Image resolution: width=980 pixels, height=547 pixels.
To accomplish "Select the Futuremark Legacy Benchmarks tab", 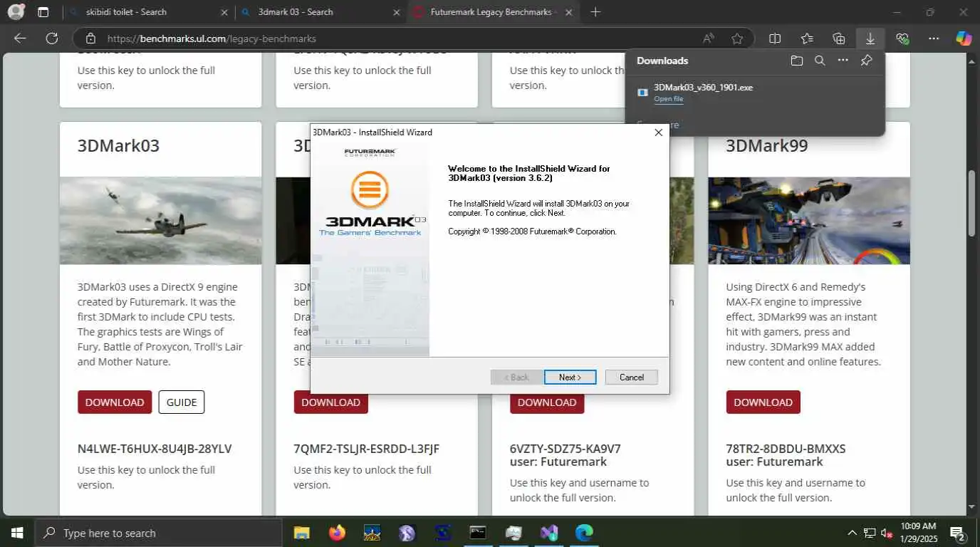I will tap(491, 12).
